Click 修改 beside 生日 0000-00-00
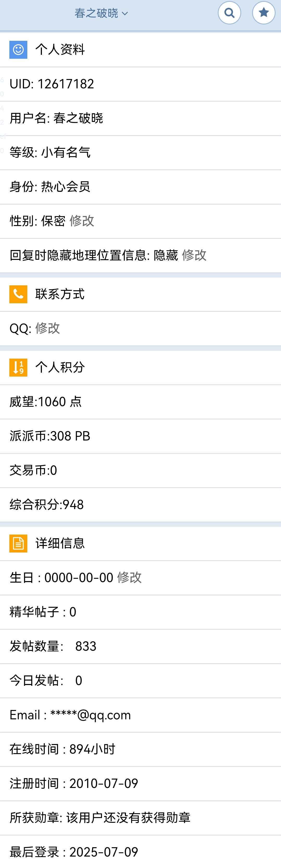Screen dimensions: 281x868 (x=130, y=577)
